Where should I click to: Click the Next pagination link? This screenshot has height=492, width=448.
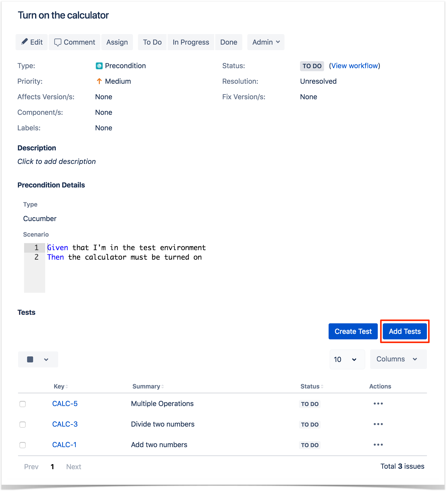74,467
